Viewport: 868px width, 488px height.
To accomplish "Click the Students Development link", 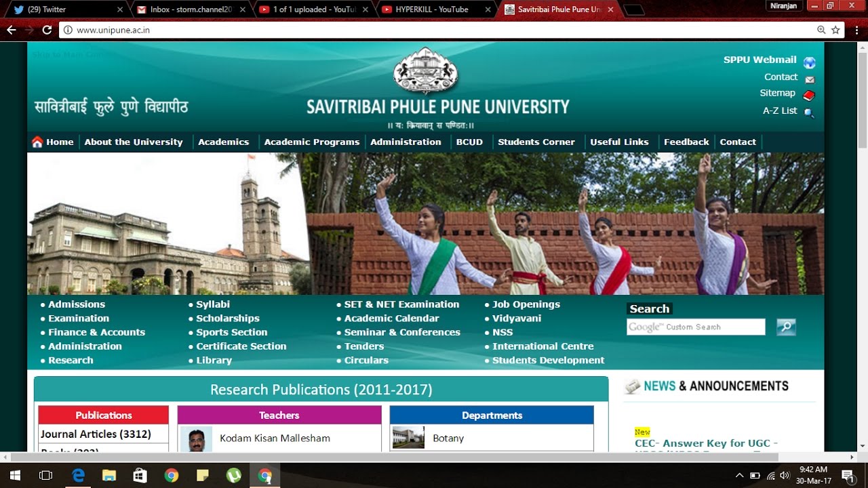I will click(548, 360).
